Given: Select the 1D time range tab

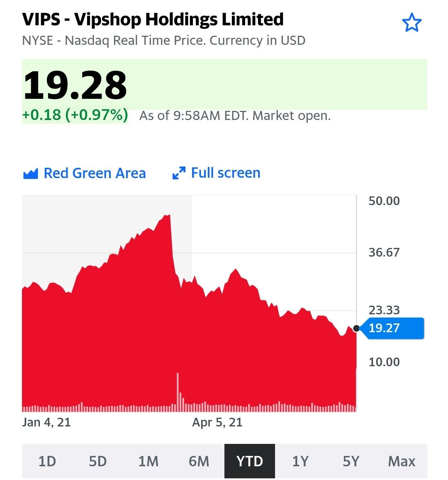Looking at the screenshot, I should (47, 461).
